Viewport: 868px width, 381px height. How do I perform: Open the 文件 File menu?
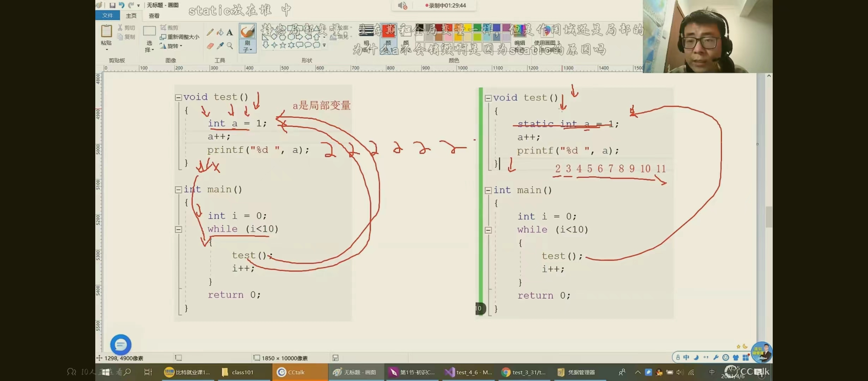(107, 16)
